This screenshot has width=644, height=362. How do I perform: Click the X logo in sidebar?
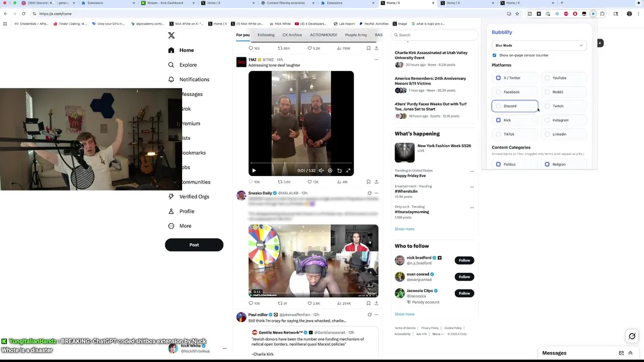coord(171,35)
